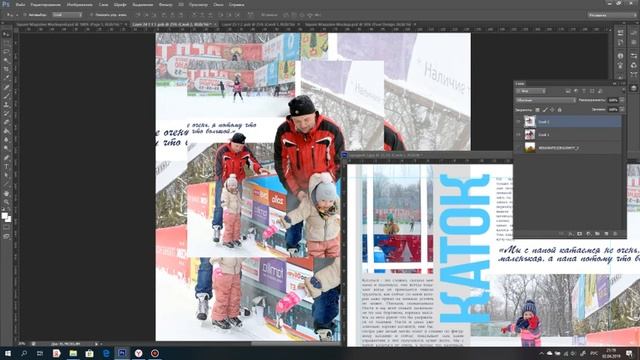
Task: Select the Clone Stamp tool
Action: coord(7,104)
